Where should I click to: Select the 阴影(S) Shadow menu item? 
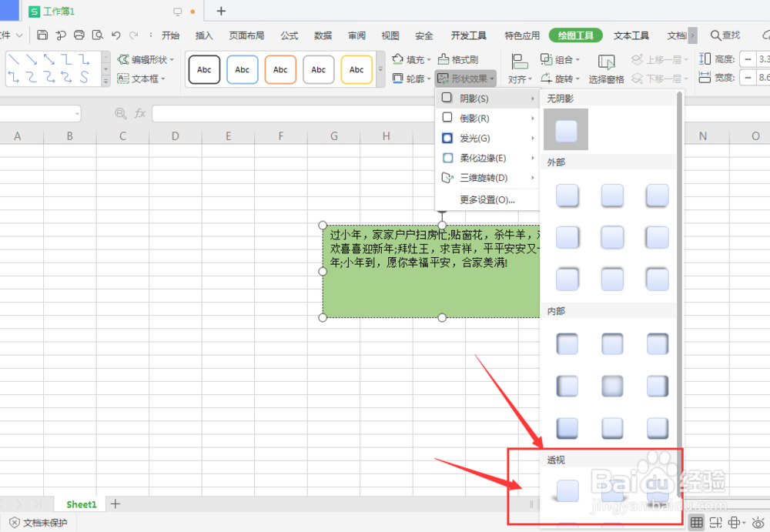(487, 99)
